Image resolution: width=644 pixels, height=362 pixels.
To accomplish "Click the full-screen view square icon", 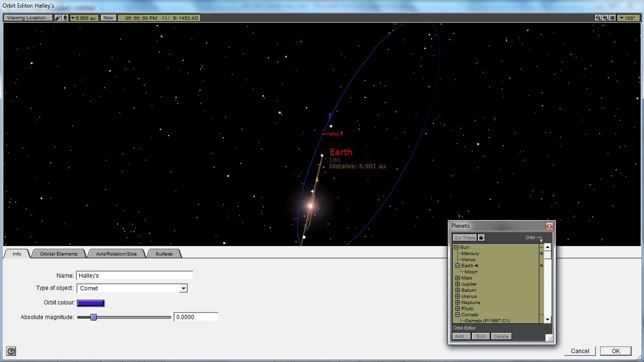I will (612, 18).
